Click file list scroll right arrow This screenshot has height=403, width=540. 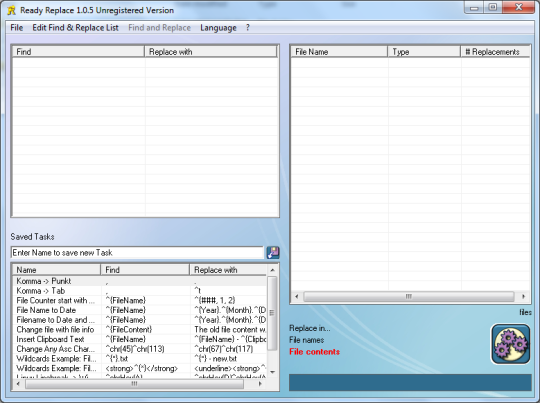click(x=523, y=297)
